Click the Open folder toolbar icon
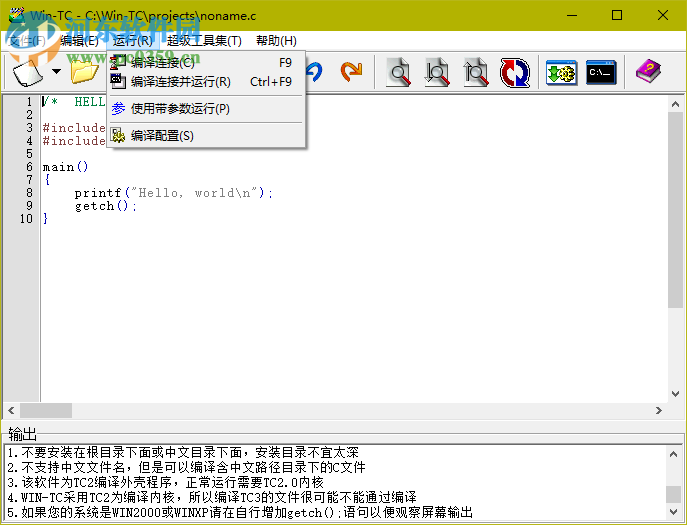This screenshot has width=687, height=525. coord(84,72)
